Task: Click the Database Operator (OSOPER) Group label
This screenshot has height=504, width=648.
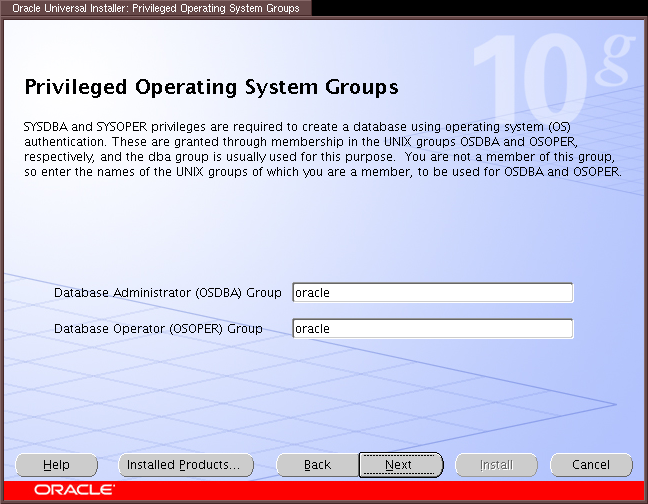Action: click(158, 329)
